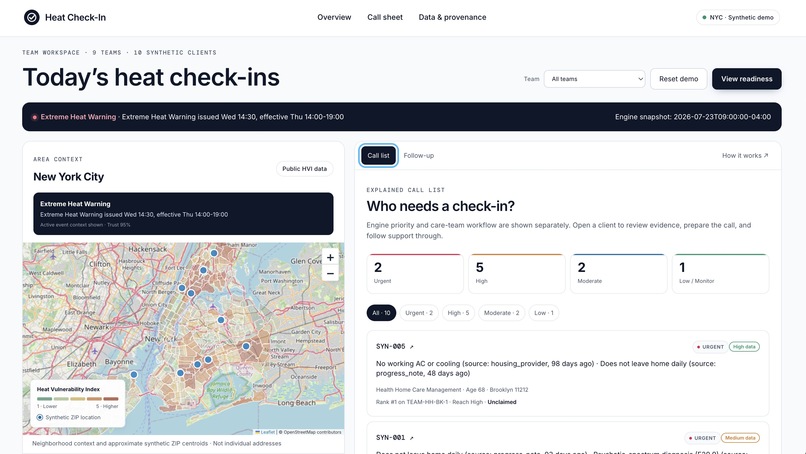This screenshot has height=454, width=806.
Task: Filter list by Urgent · 2 chip
Action: [419, 313]
